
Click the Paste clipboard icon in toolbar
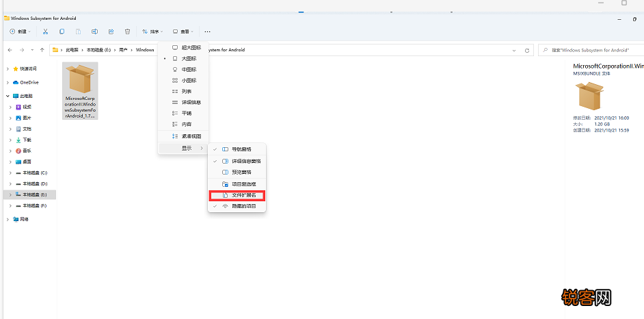click(x=79, y=31)
